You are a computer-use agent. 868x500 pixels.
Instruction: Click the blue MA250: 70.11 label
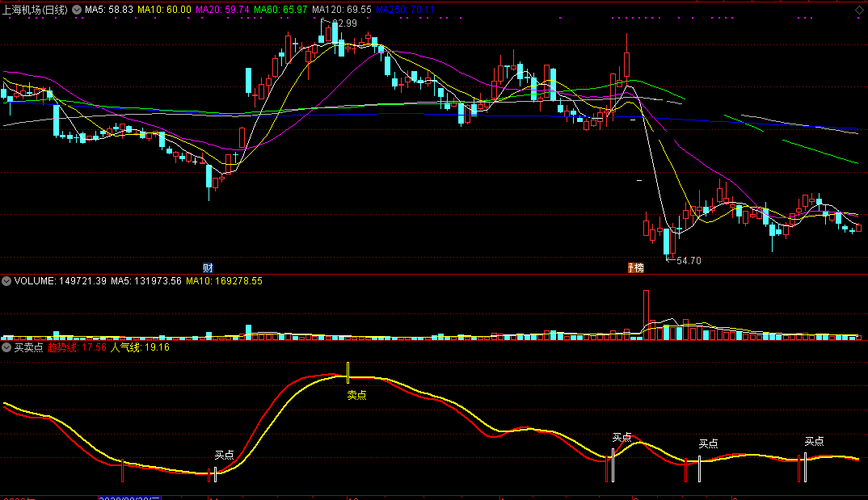[405, 10]
